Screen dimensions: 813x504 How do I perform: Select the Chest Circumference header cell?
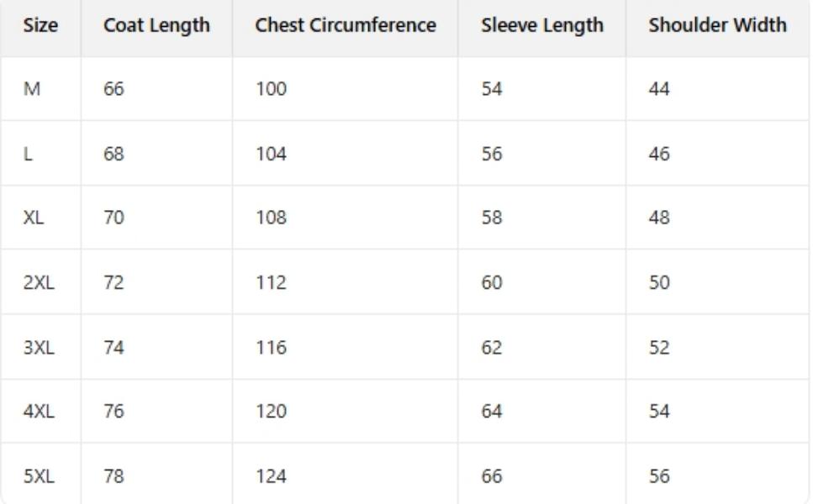tap(346, 25)
